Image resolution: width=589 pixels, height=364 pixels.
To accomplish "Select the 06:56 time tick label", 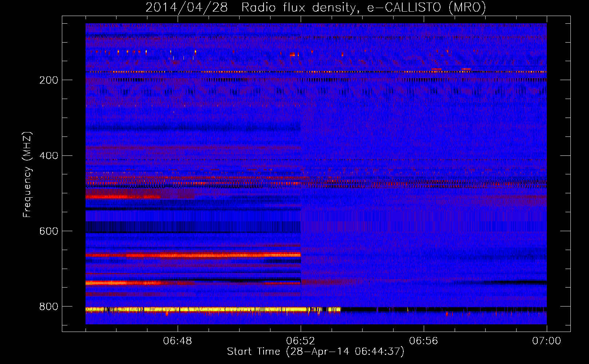I will point(424,341).
